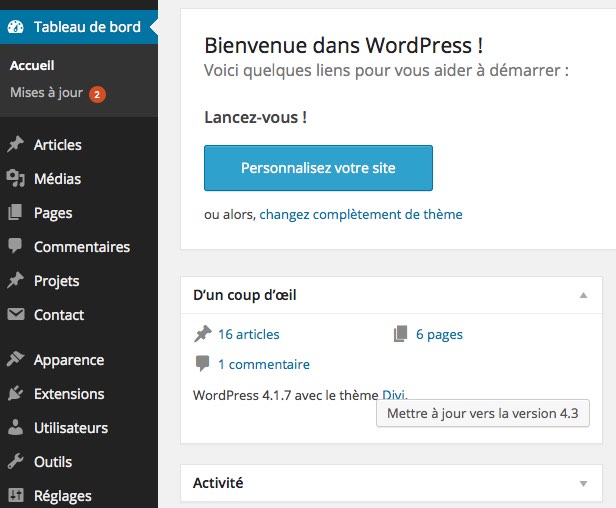Open the Contact menu
This screenshot has width=616, height=508.
[79, 315]
